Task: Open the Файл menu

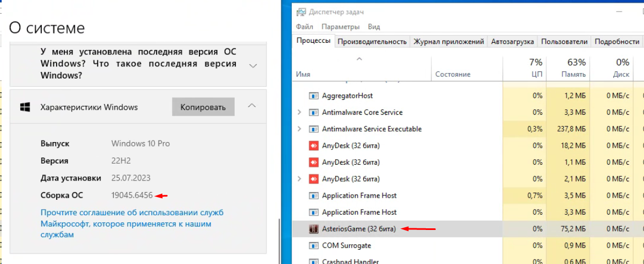Action: [x=304, y=27]
